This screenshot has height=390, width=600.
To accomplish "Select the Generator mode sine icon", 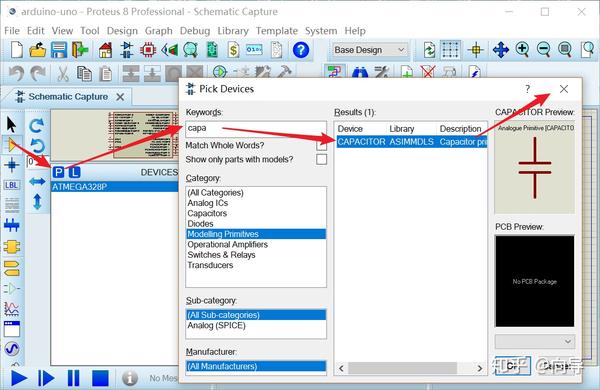I will click(x=11, y=348).
